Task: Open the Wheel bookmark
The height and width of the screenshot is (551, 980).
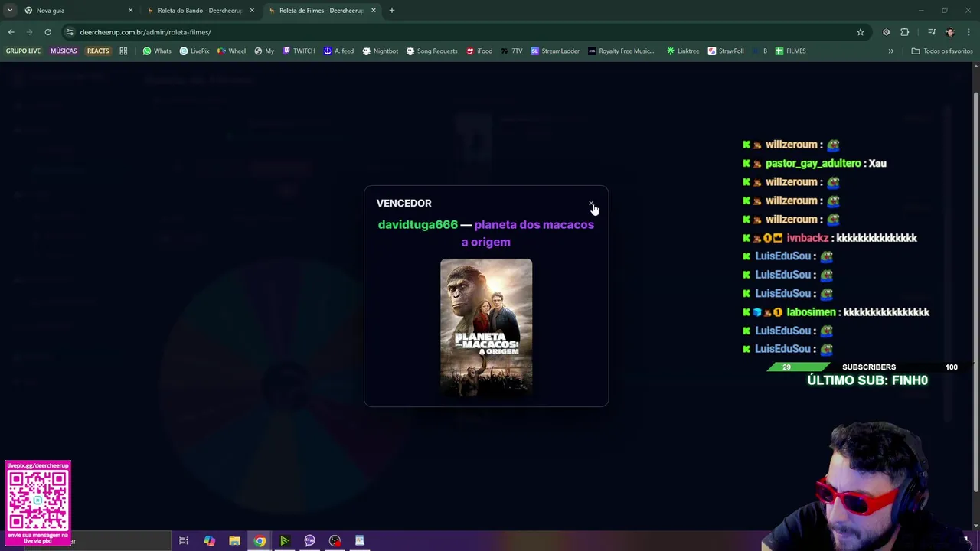Action: pos(231,51)
